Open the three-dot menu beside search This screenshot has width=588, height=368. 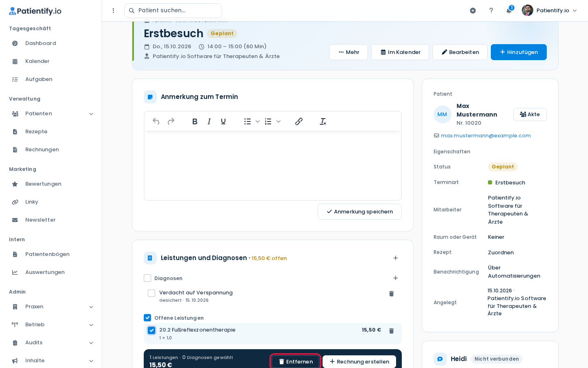pyautogui.click(x=114, y=11)
